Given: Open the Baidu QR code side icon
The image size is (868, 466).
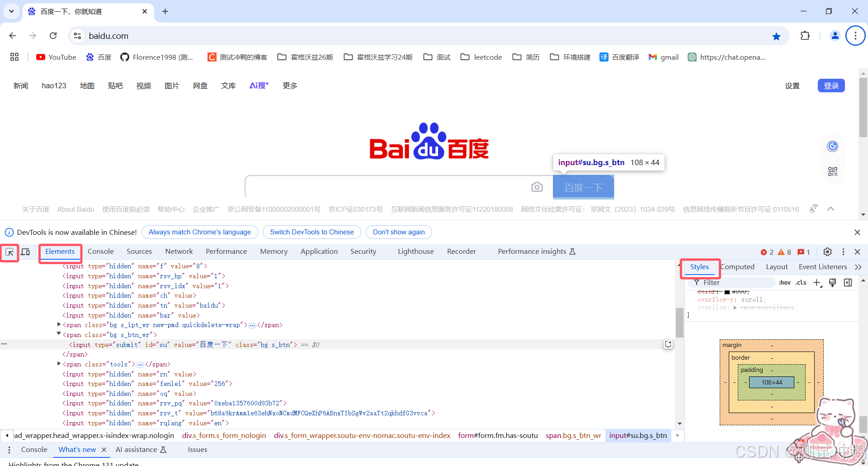Looking at the screenshot, I should (833, 171).
